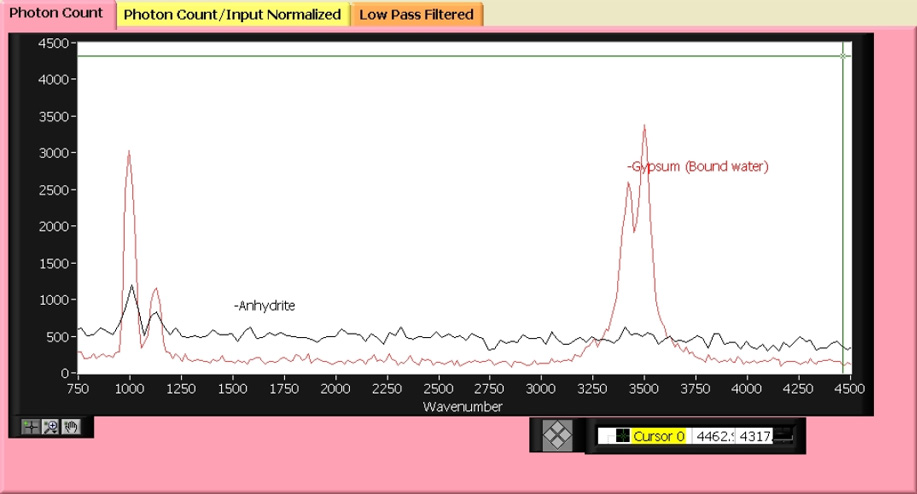Screen dimensions: 917x494
Task: Open the Low Pass Filtered tab
Action: coord(416,15)
